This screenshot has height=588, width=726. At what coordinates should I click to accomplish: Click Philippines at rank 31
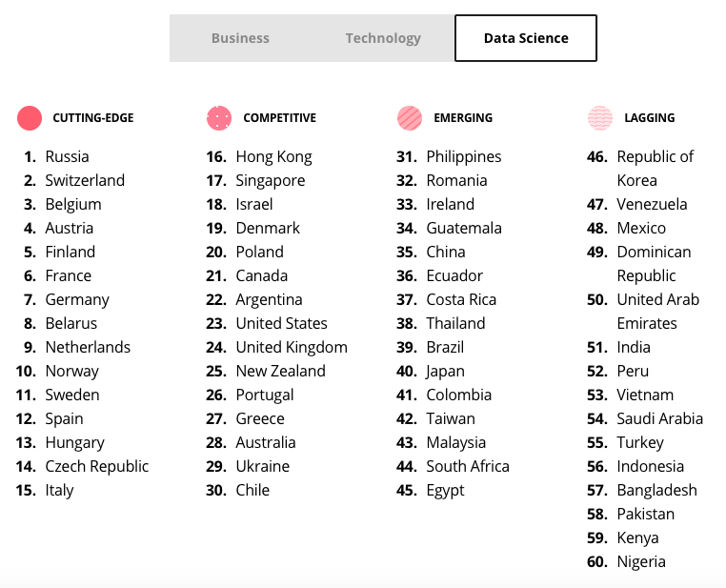(463, 156)
